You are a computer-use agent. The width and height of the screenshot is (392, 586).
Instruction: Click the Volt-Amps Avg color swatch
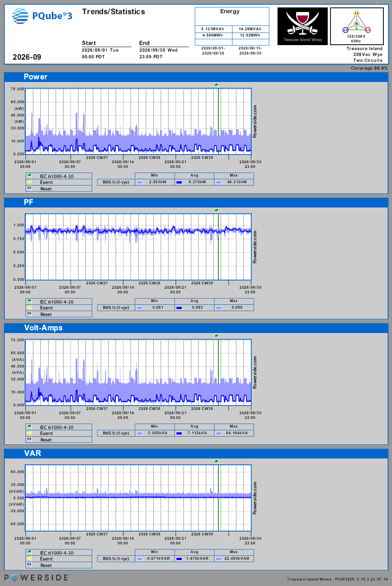click(179, 433)
